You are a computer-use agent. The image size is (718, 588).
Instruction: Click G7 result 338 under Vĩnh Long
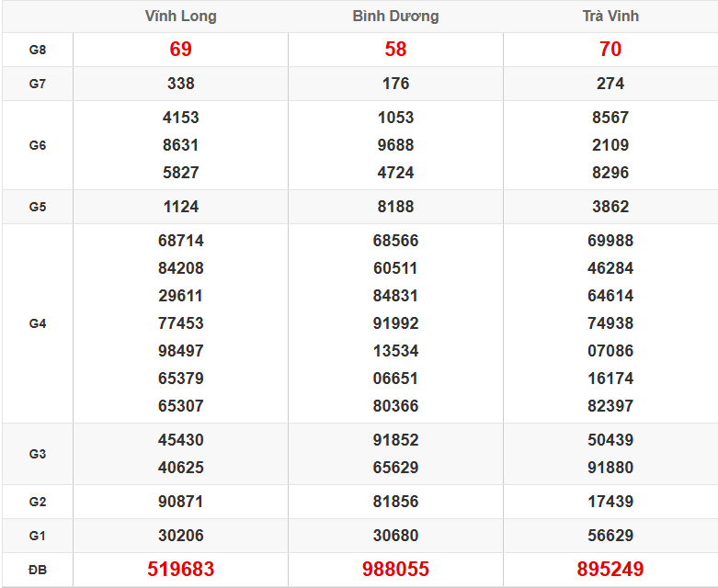pyautogui.click(x=181, y=84)
